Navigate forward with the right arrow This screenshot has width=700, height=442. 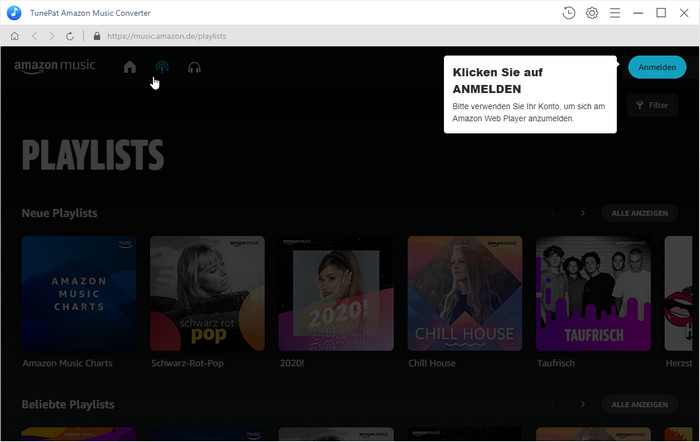[52, 36]
